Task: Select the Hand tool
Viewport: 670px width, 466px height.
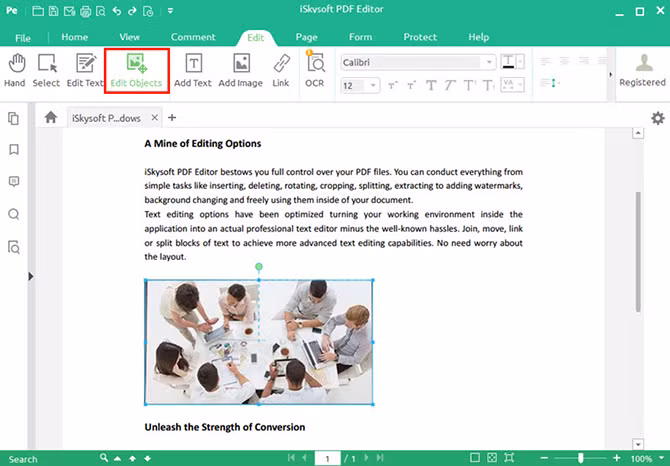Action: pos(14,70)
